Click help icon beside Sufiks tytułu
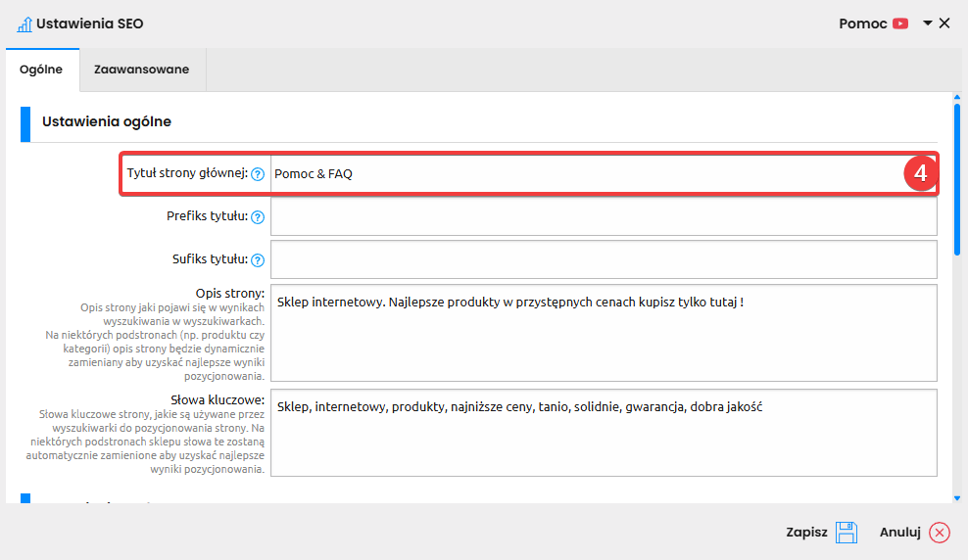 pos(258,260)
